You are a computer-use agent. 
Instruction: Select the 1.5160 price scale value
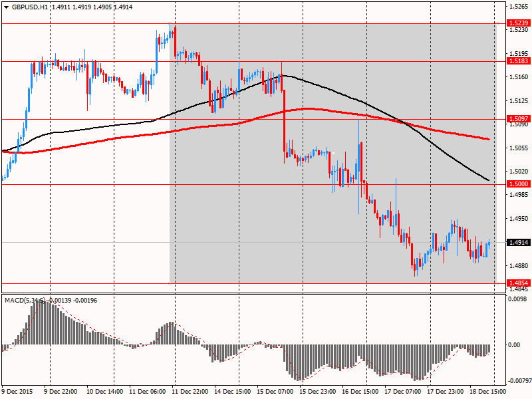519,77
